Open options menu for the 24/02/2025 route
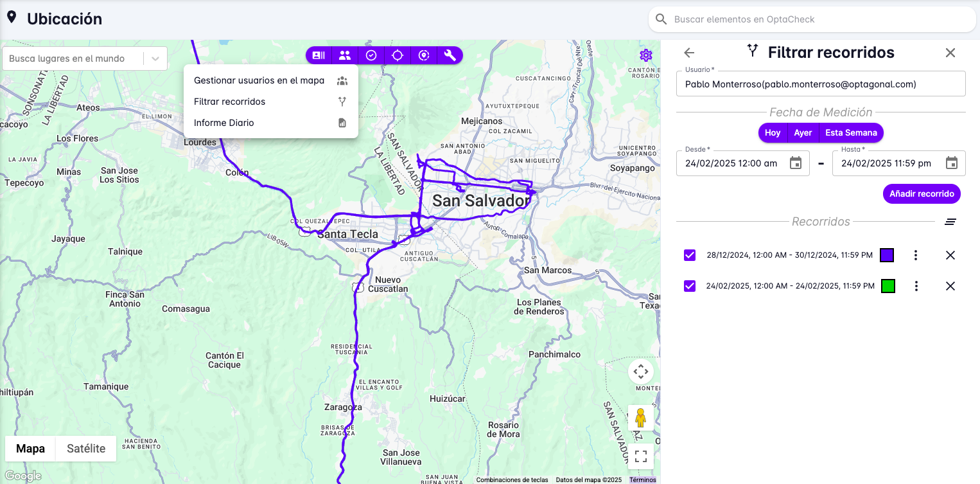 click(916, 286)
